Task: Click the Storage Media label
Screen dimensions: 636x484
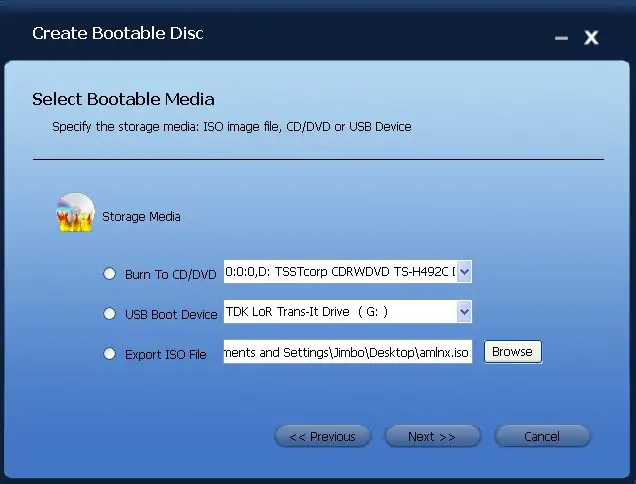Action: [x=141, y=217]
